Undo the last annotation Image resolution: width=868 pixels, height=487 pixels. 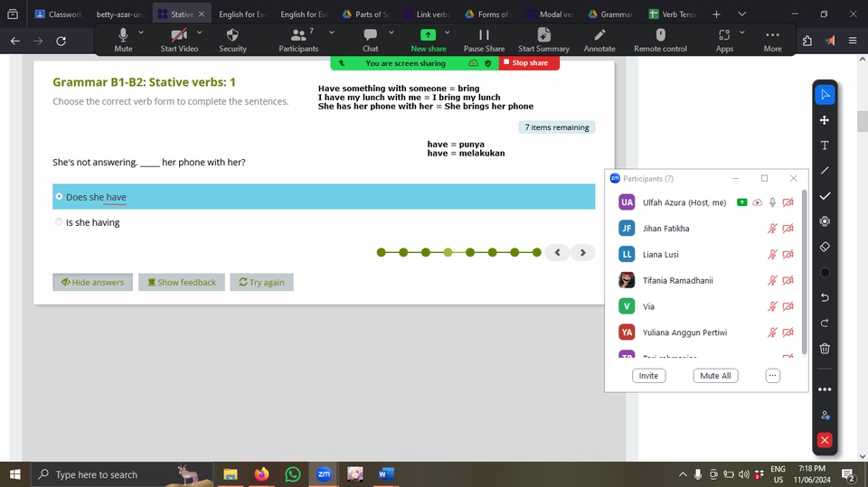click(825, 298)
